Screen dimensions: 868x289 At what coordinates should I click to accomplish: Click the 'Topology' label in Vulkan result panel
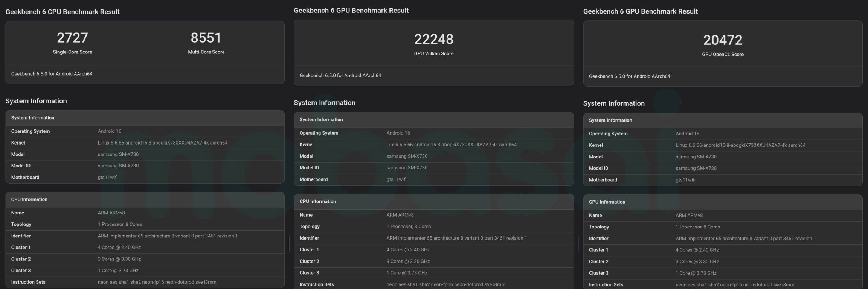309,227
